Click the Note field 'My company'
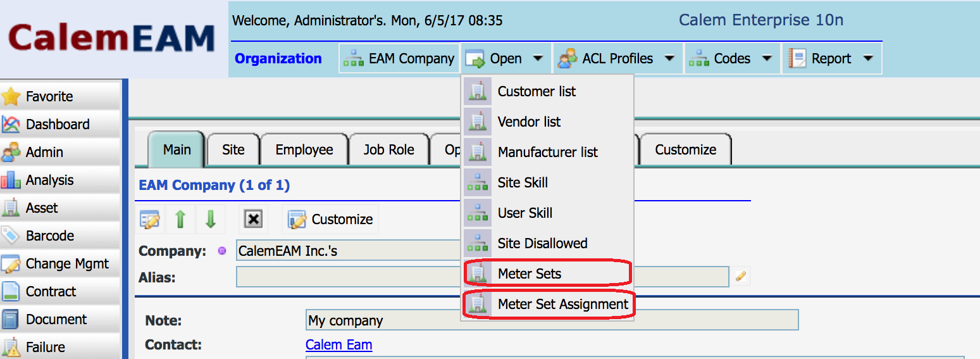Image resolution: width=980 pixels, height=359 pixels. [552, 320]
